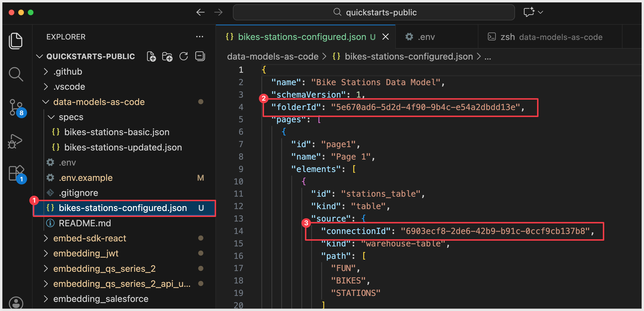The height and width of the screenshot is (311, 644).
Task: Open bikes-stations-basic.json file
Action: pos(117,132)
